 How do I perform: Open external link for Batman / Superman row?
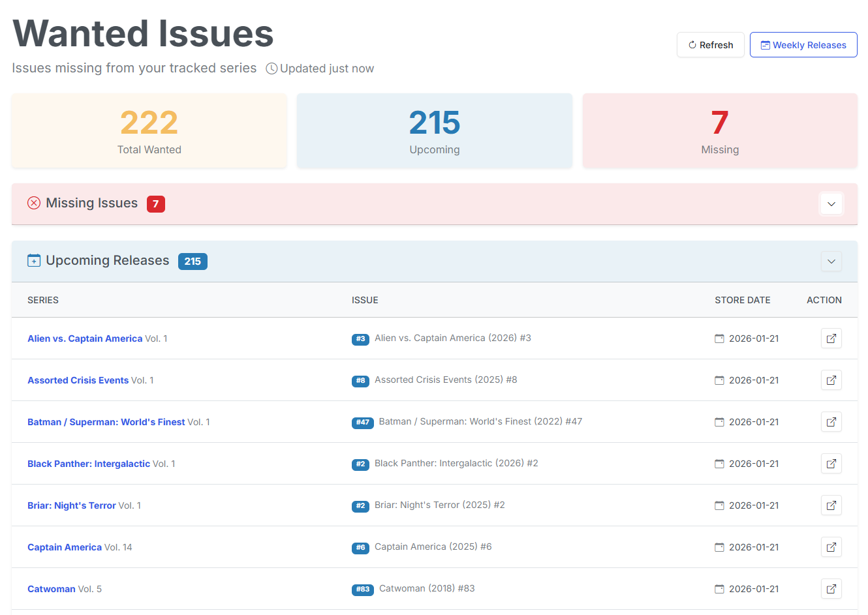[x=831, y=422]
